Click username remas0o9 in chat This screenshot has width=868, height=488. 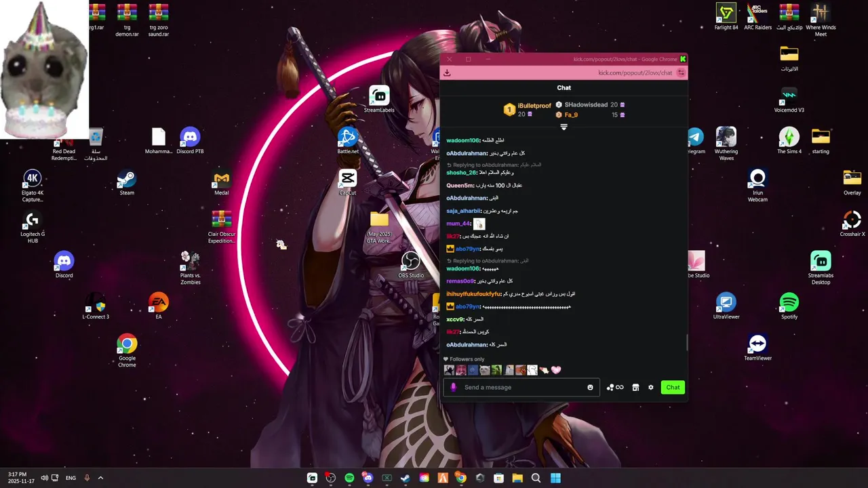460,281
